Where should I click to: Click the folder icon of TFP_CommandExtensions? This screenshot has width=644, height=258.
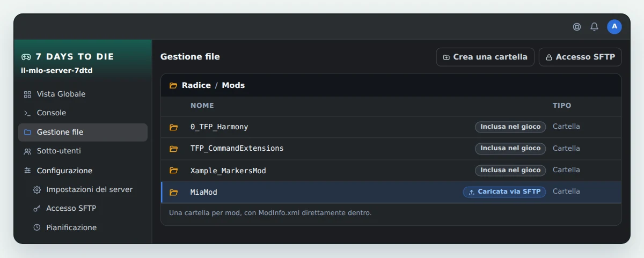[x=173, y=149]
